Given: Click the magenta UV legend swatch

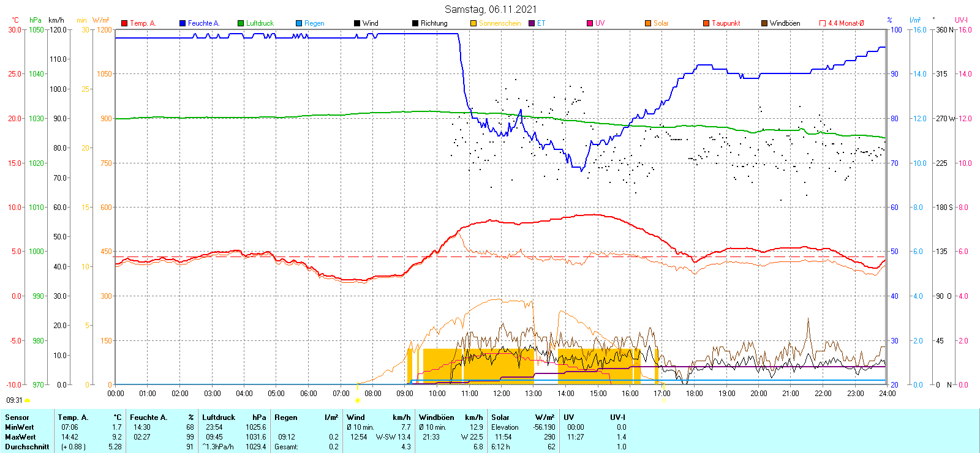Looking at the screenshot, I should (590, 23).
